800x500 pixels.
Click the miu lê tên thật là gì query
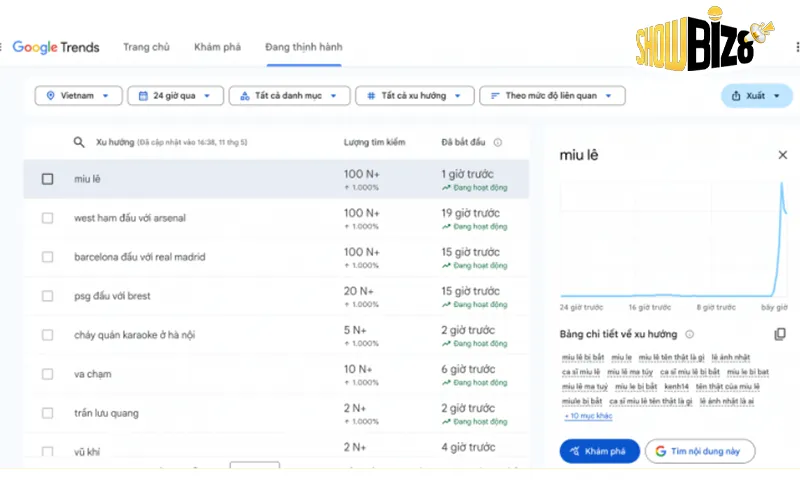point(671,357)
